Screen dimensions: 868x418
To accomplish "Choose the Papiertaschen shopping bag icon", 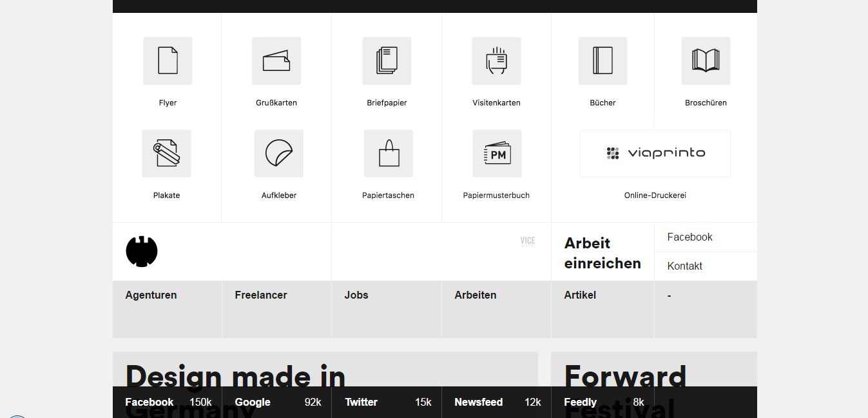I will [x=389, y=154].
